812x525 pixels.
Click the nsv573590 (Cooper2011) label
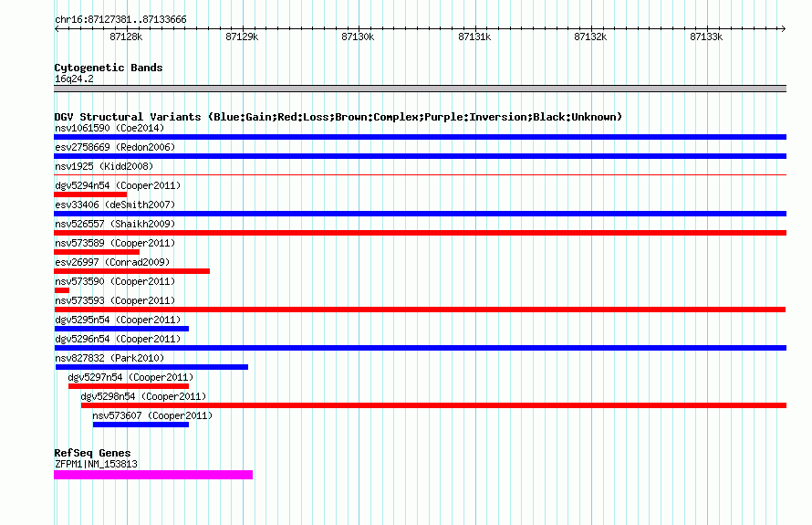pos(115,281)
